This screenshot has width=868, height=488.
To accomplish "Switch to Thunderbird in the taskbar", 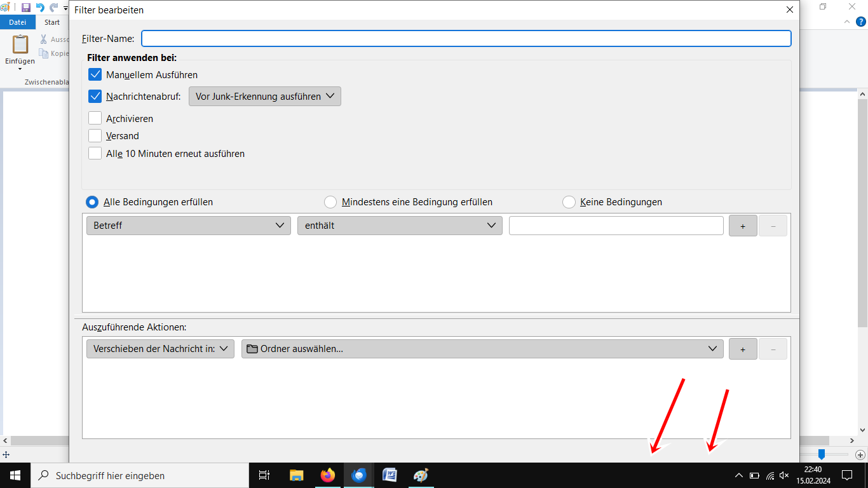I will point(359,475).
